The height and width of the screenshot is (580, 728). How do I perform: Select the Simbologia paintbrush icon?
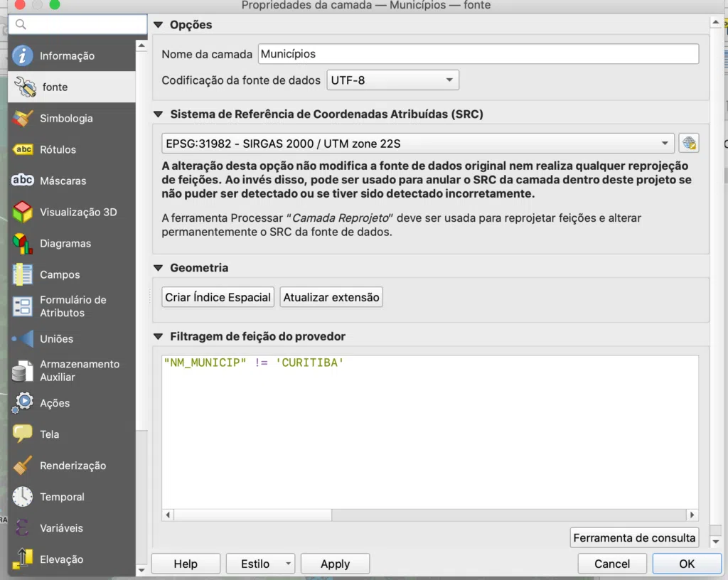click(x=22, y=118)
